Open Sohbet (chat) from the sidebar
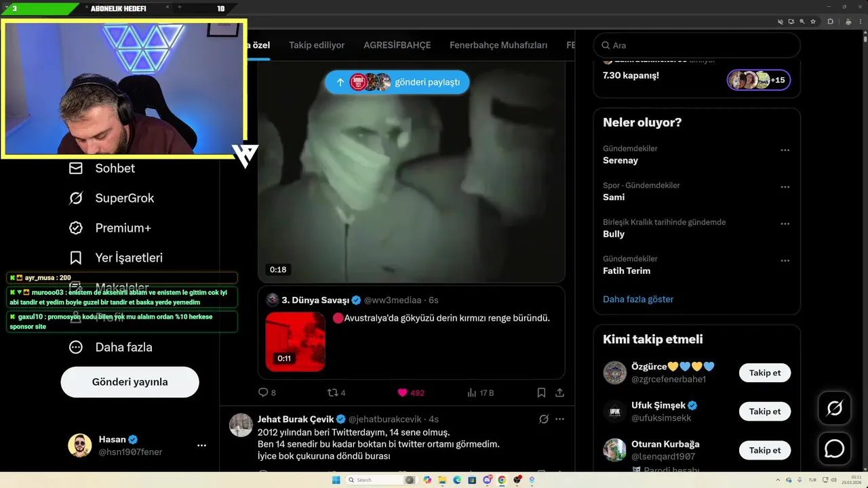 [x=102, y=168]
